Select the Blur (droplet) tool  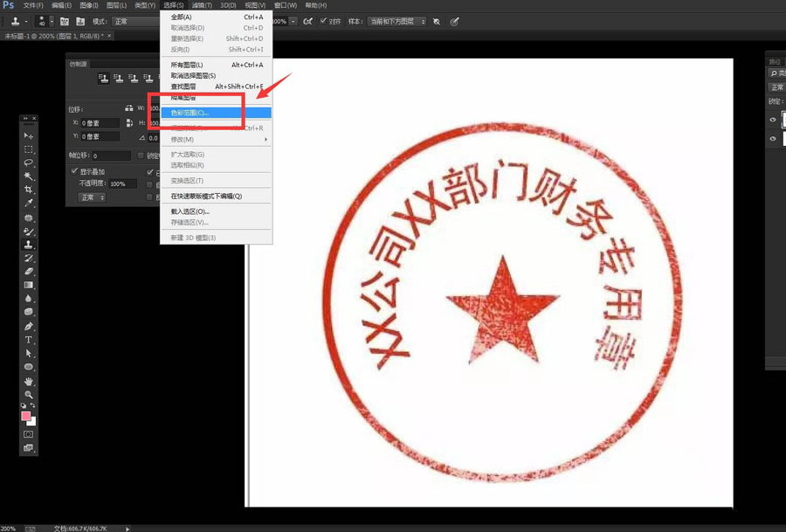[29, 299]
